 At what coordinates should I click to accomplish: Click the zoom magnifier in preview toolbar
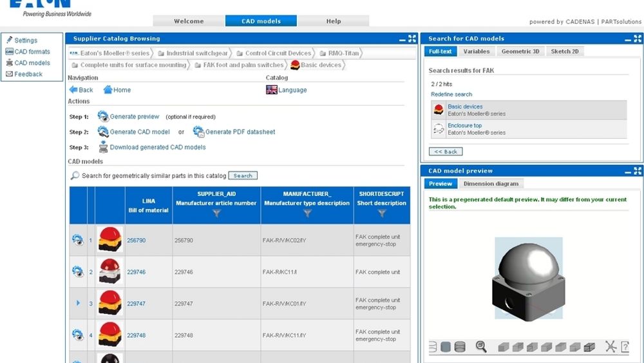(481, 346)
